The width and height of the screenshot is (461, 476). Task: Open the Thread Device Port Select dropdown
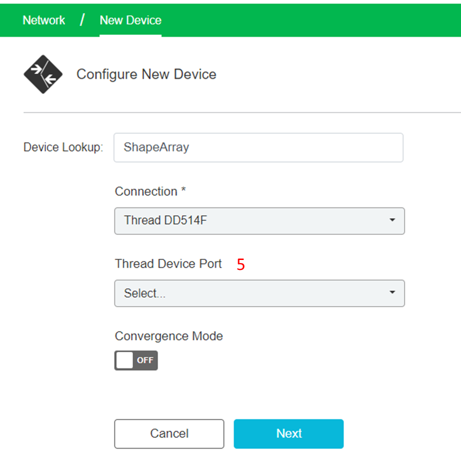(259, 293)
